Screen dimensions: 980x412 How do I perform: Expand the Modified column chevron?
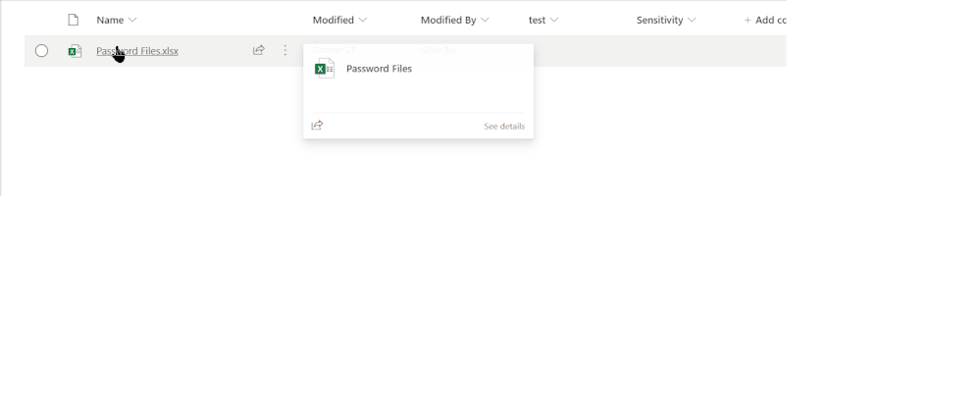(x=363, y=20)
